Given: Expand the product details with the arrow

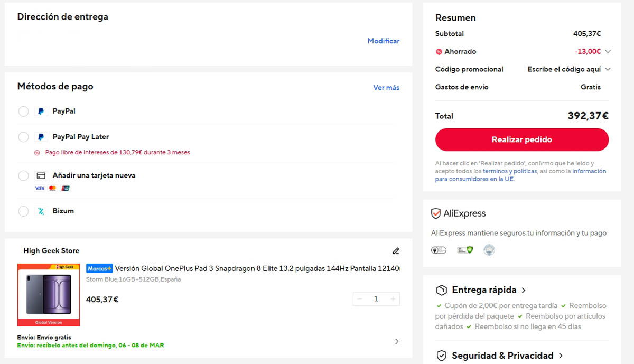Looking at the screenshot, I should 397,341.
